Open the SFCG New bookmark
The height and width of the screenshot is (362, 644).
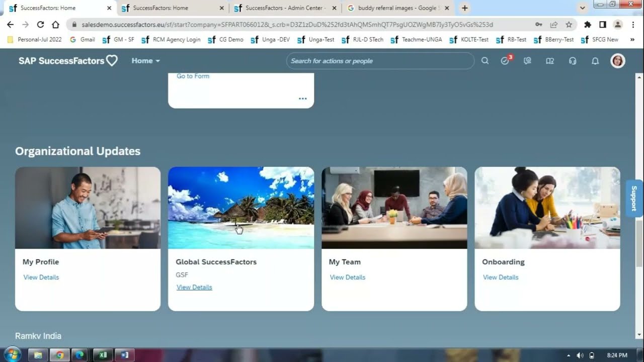(599, 39)
